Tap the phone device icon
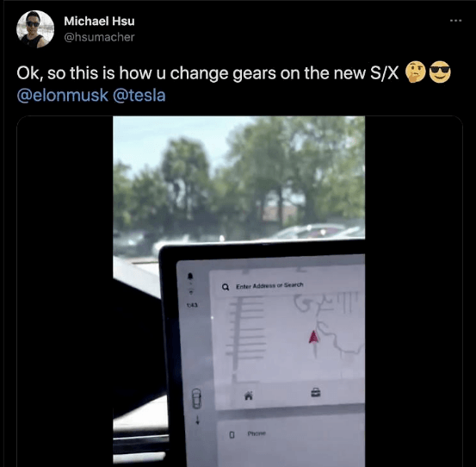 [x=232, y=435]
